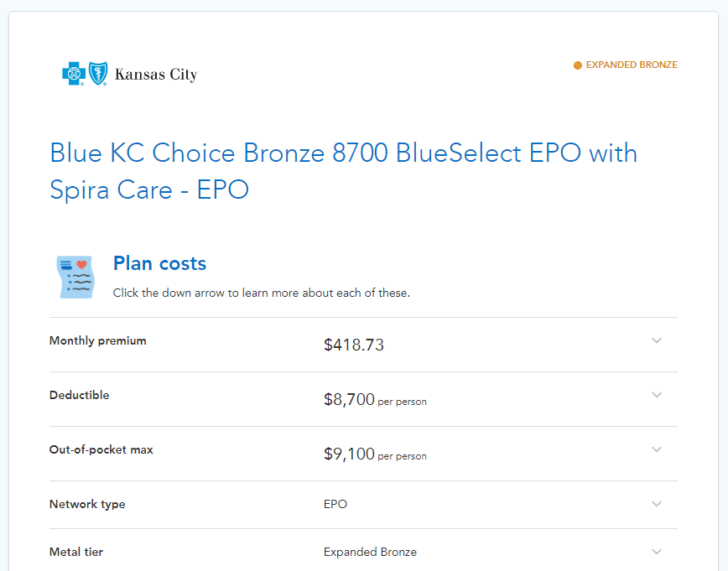Click the Blue Shield shield logo icon

pyautogui.click(x=98, y=73)
